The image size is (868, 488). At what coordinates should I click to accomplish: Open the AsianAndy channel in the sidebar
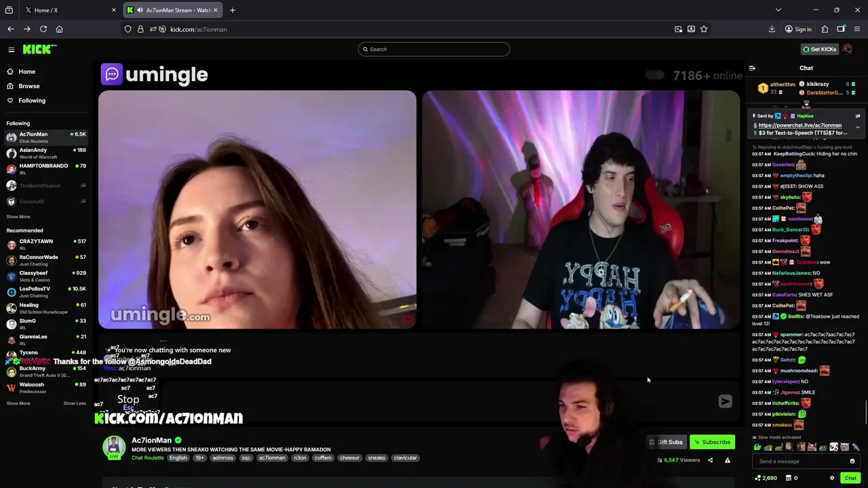47,153
